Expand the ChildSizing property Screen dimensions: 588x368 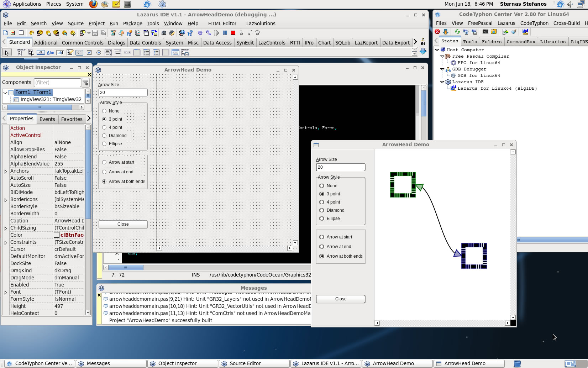(6, 228)
